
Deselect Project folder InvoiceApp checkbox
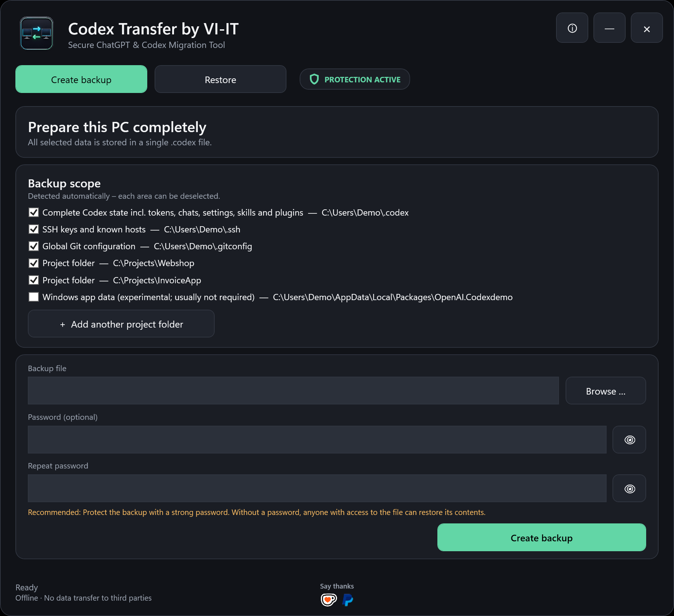tap(34, 280)
